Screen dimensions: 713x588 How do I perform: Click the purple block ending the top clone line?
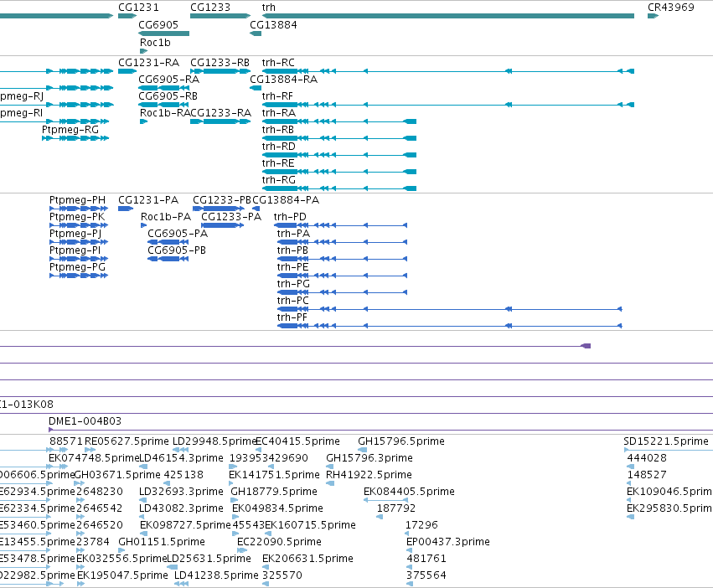tap(586, 346)
